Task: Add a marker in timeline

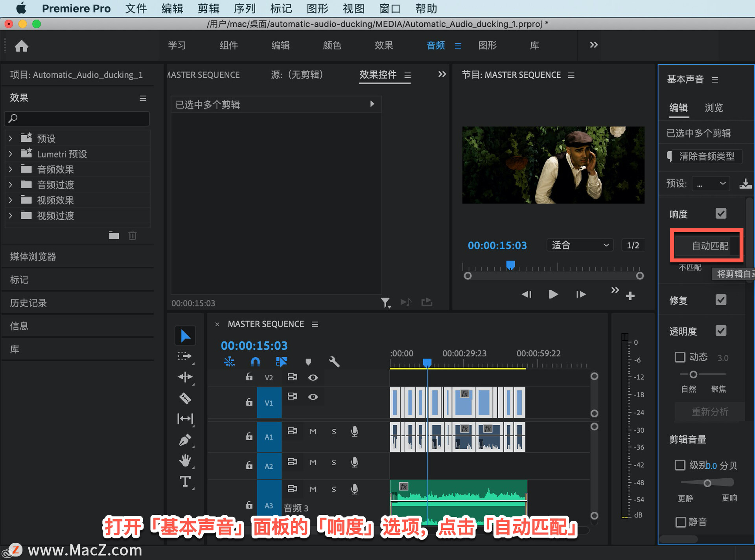Action: (x=308, y=362)
